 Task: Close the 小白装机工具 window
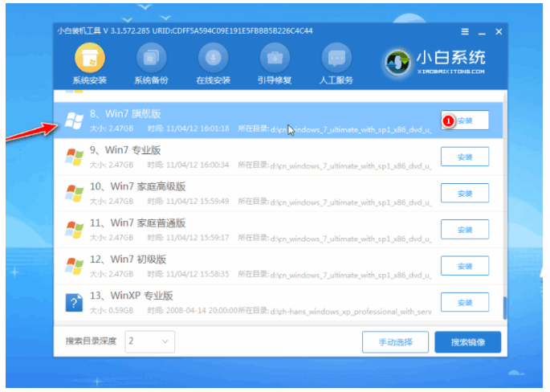(499, 32)
